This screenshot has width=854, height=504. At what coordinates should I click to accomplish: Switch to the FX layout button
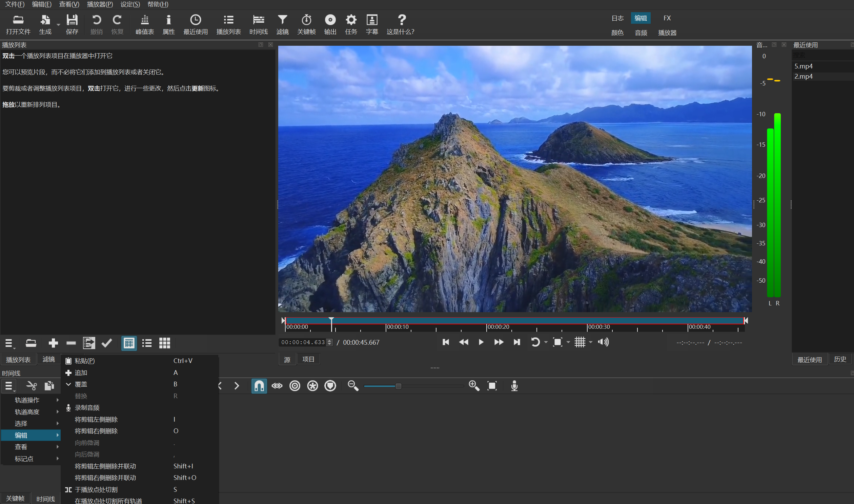[x=667, y=18]
